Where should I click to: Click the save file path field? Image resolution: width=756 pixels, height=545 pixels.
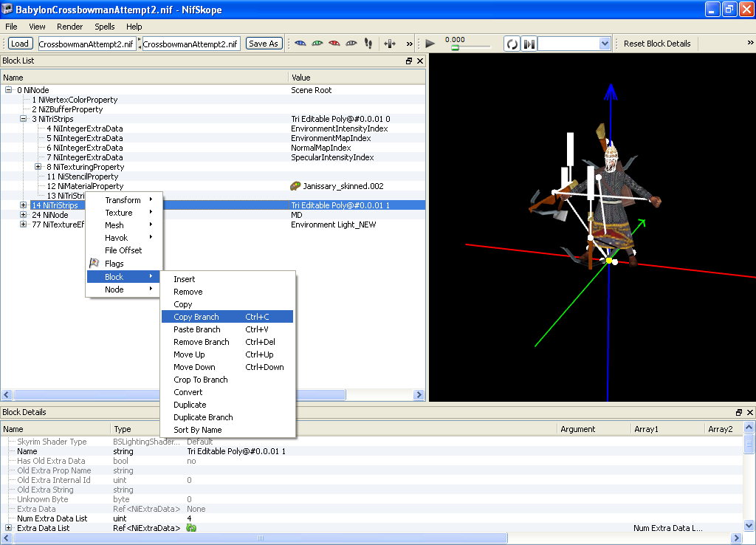pos(191,44)
